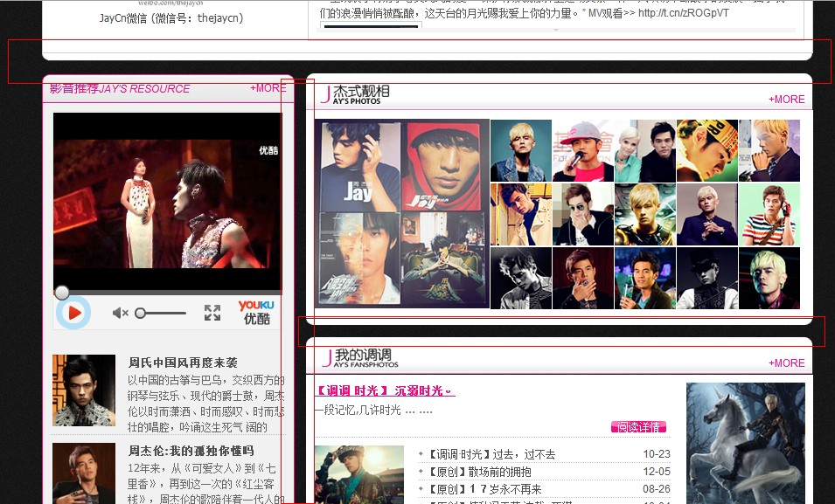Open photo of man with ring covering mouth

coord(583,278)
